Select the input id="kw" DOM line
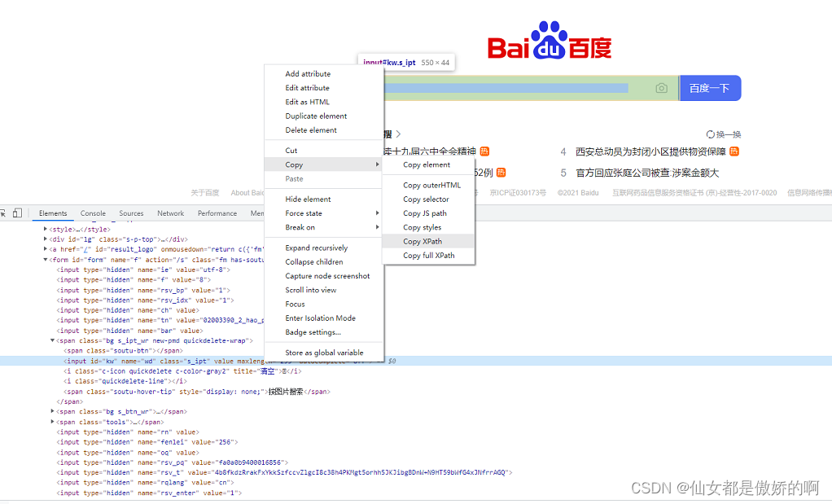This screenshot has height=504, width=832. coord(416,361)
